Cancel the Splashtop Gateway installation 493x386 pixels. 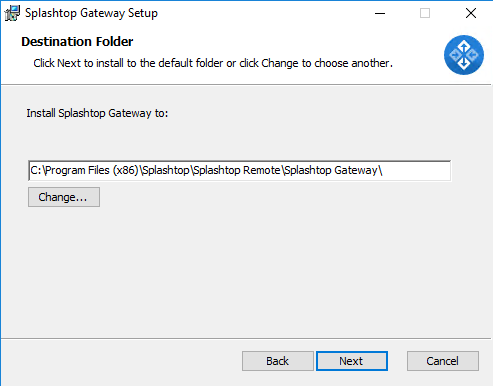point(443,361)
